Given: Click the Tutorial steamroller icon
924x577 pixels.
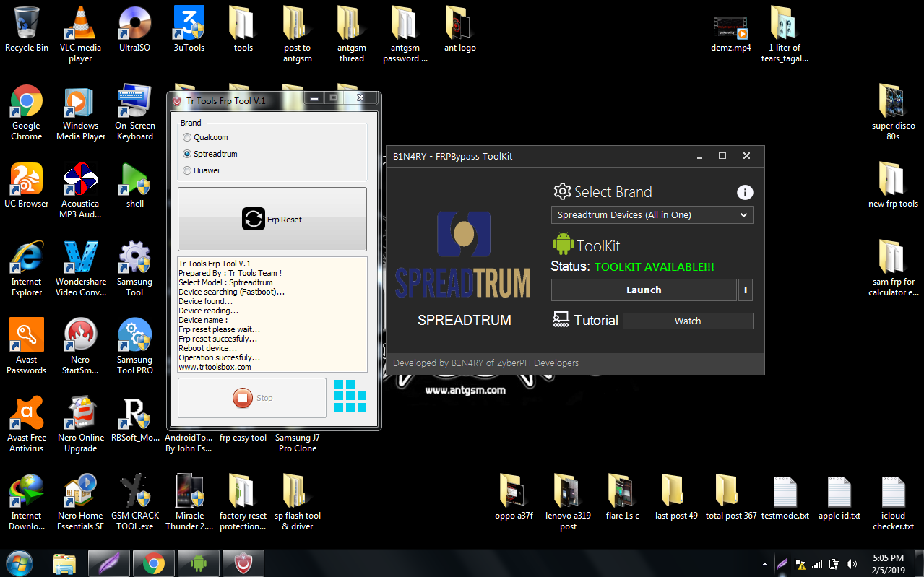Looking at the screenshot, I should pos(561,319).
